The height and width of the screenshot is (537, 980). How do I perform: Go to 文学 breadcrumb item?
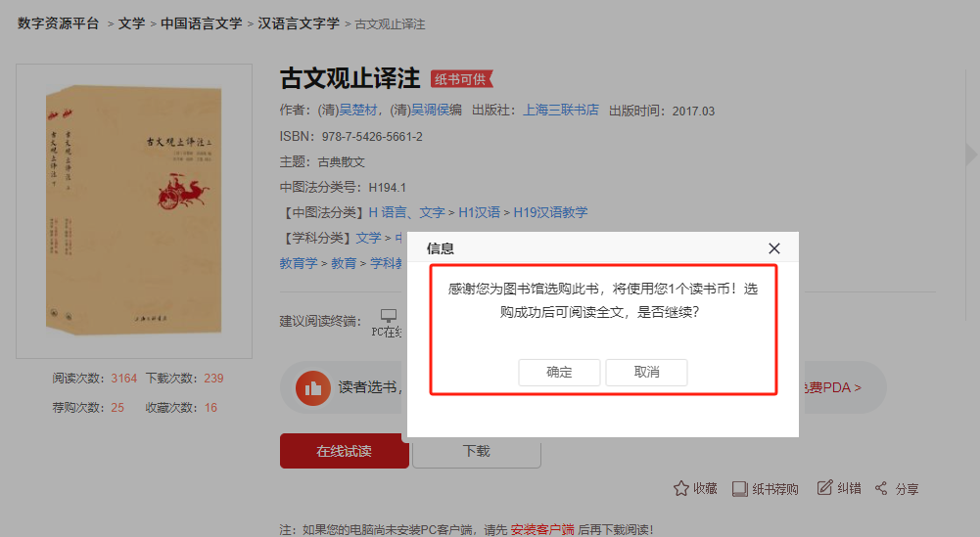pyautogui.click(x=131, y=23)
